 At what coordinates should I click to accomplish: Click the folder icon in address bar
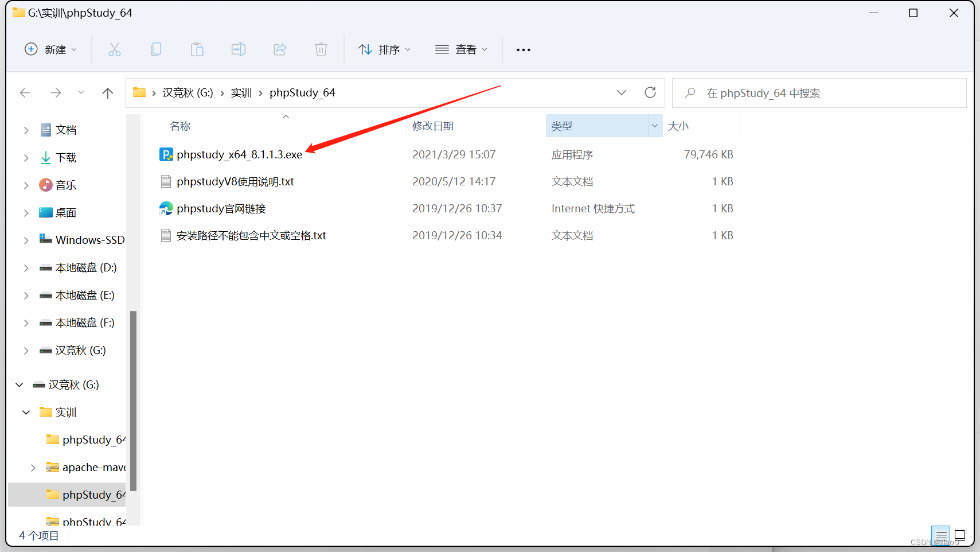139,92
